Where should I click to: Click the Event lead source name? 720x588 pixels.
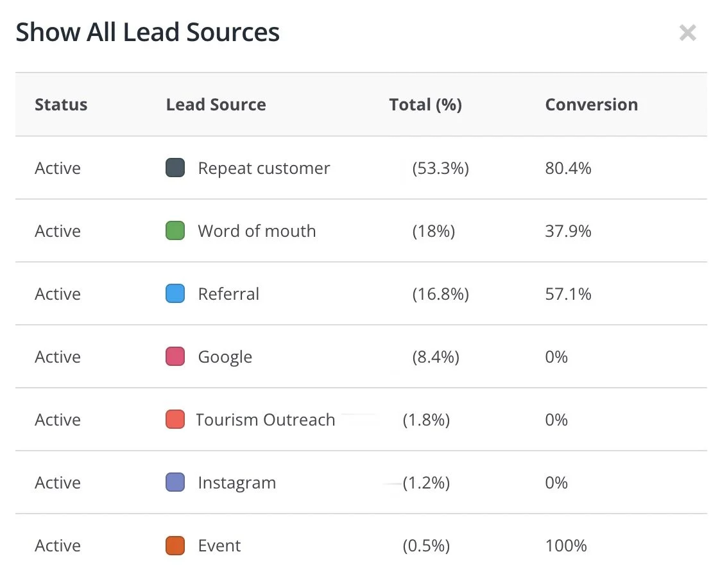[219, 546]
